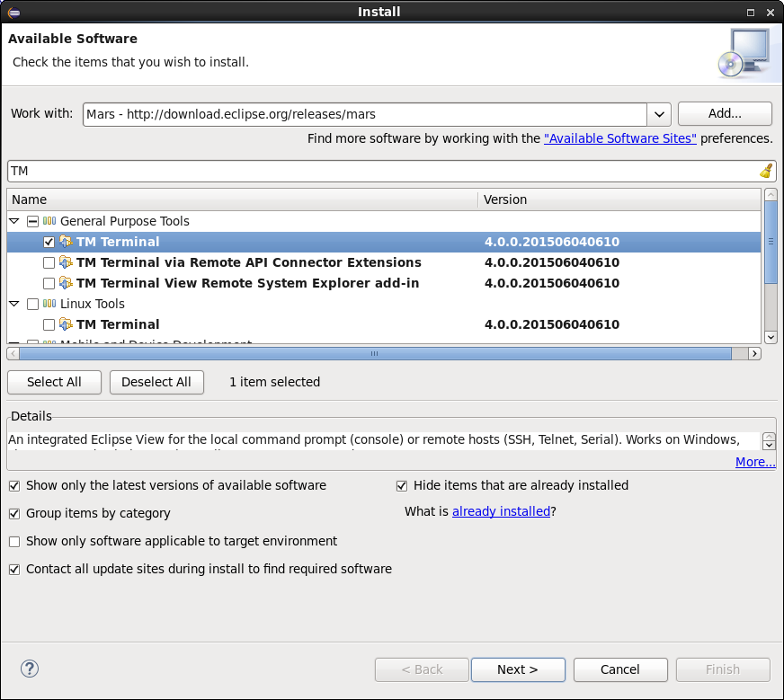Check TM Terminal View Remote System Explorer add-in
784x700 pixels.
(x=49, y=283)
